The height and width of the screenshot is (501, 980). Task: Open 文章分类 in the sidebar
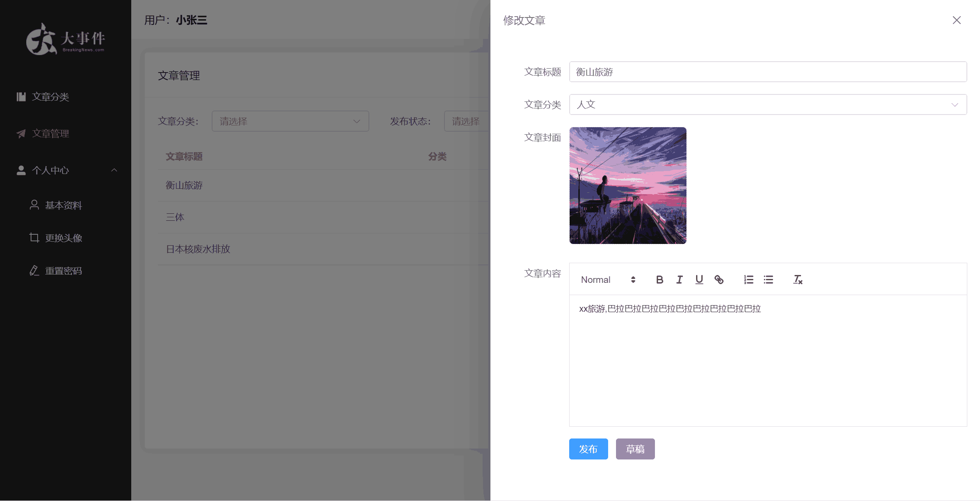click(x=50, y=97)
